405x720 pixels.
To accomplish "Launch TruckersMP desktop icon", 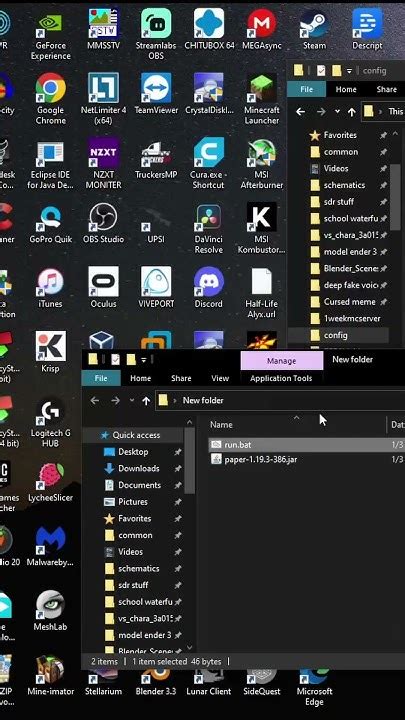I will point(156,159).
